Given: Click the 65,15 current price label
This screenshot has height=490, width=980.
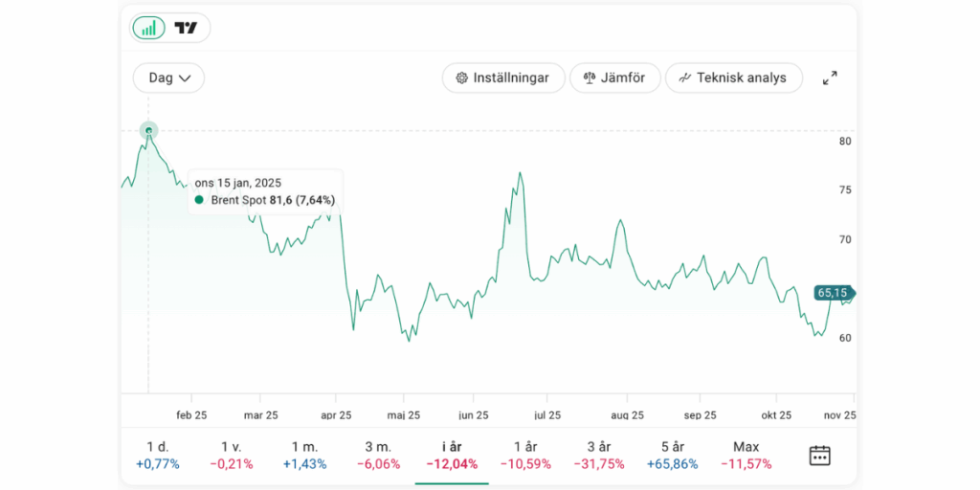Looking at the screenshot, I should (x=833, y=293).
